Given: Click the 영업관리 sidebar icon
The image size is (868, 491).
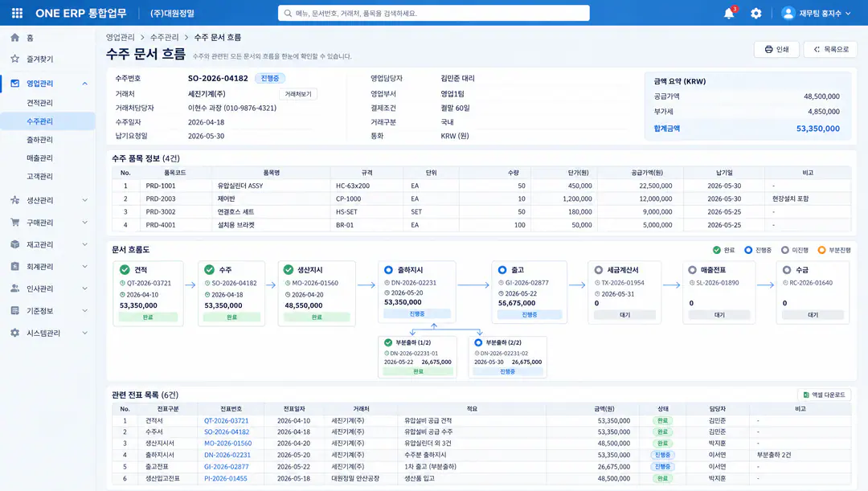Looking at the screenshot, I should [x=15, y=83].
